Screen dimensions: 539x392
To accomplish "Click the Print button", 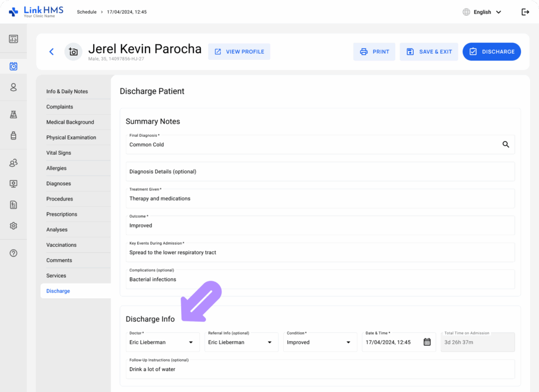I will [374, 52].
